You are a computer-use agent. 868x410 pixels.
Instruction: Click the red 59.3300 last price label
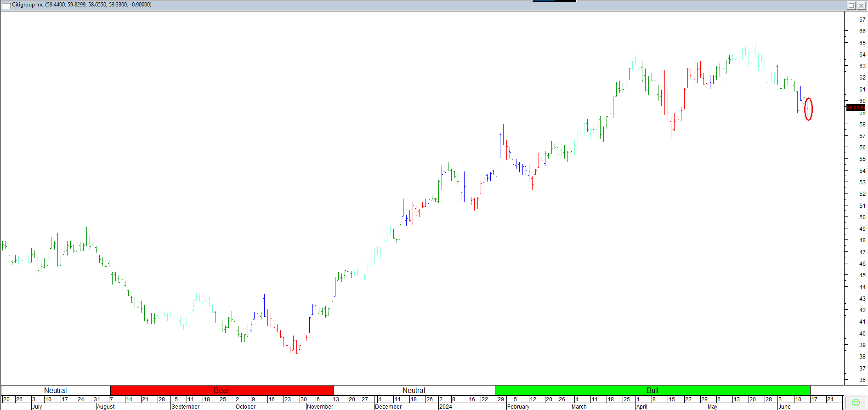pyautogui.click(x=856, y=108)
